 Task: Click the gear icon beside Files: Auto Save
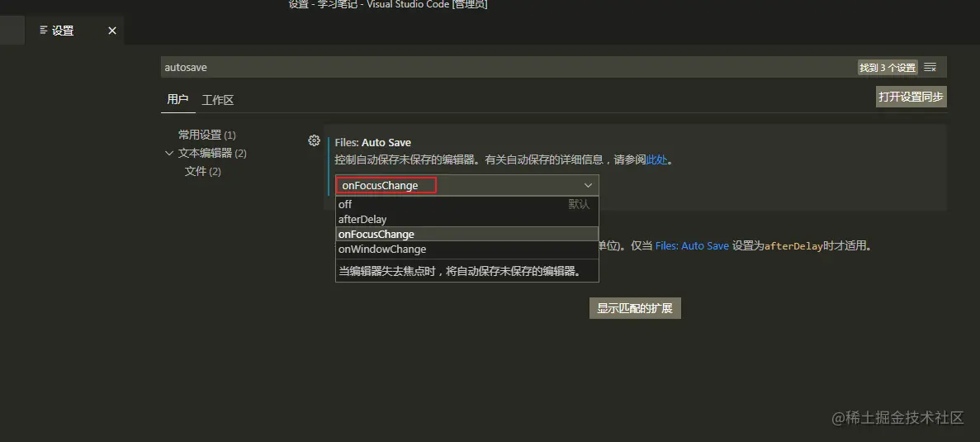click(x=315, y=140)
